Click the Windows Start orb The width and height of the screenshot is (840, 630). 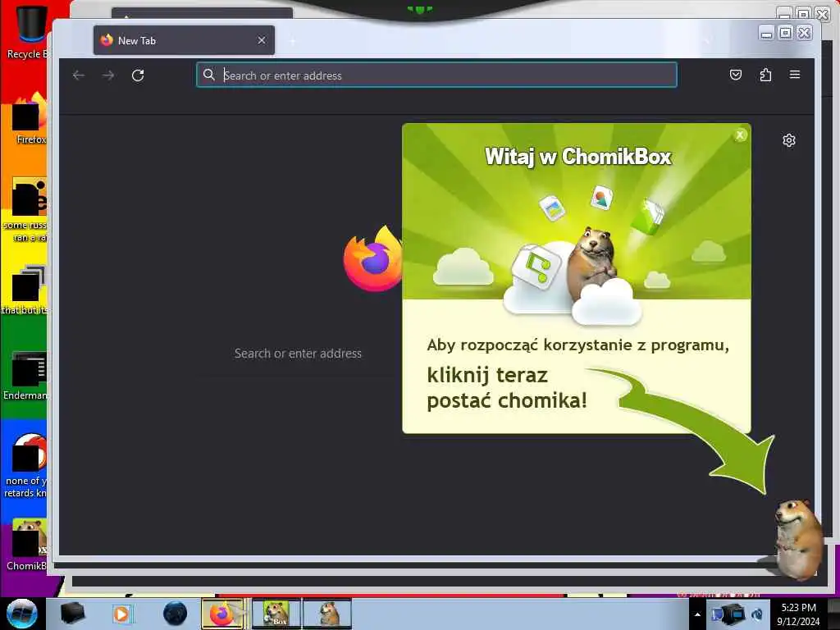pyautogui.click(x=22, y=614)
